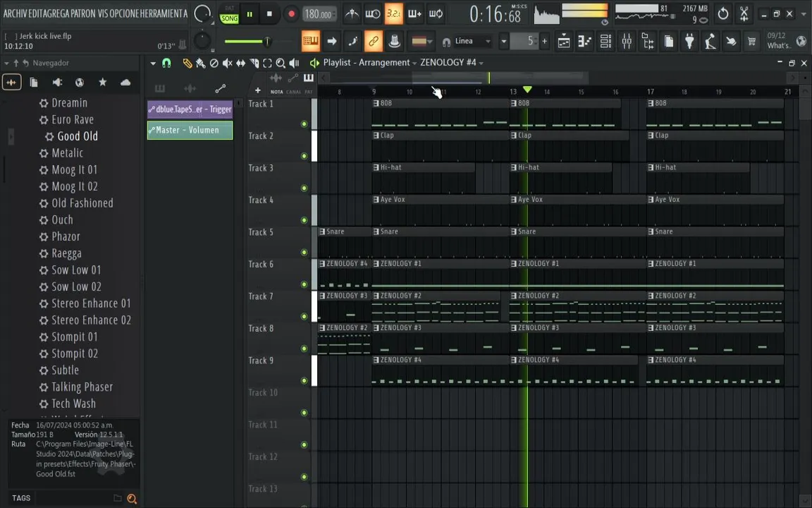Open the pattern selector arrow beside number 5
812x508 pixels.
503,41
